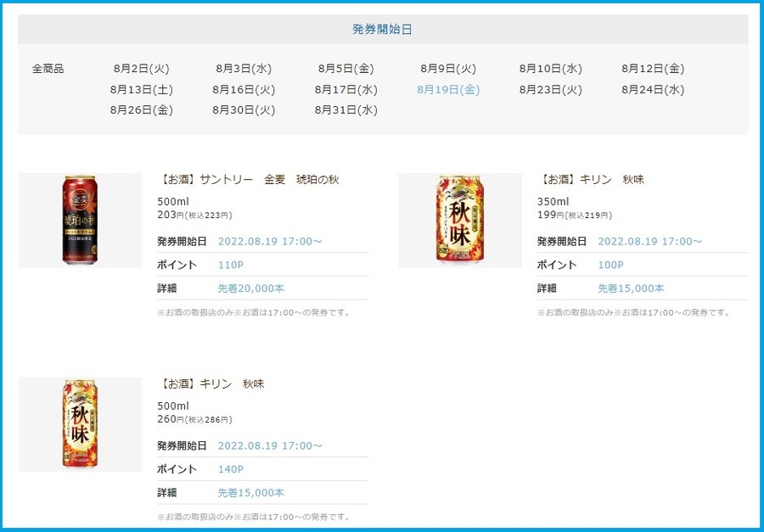Click the 先着20,000本 detail text

(x=251, y=288)
